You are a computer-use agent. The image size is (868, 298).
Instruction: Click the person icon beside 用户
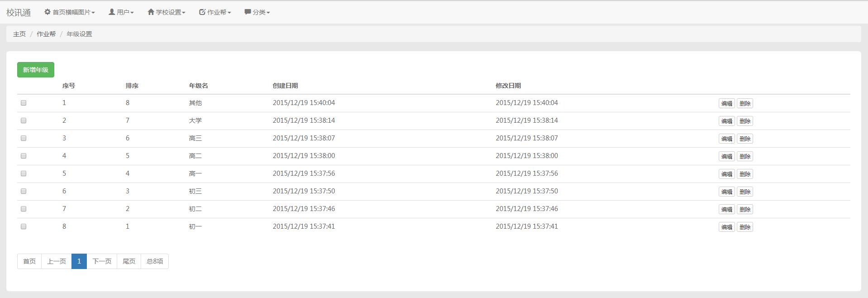[112, 12]
